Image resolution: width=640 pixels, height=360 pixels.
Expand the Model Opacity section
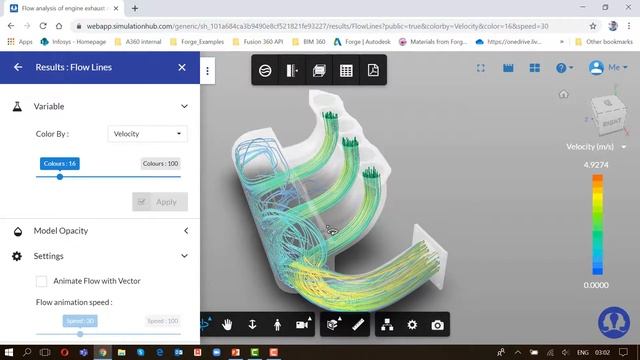(x=186, y=231)
